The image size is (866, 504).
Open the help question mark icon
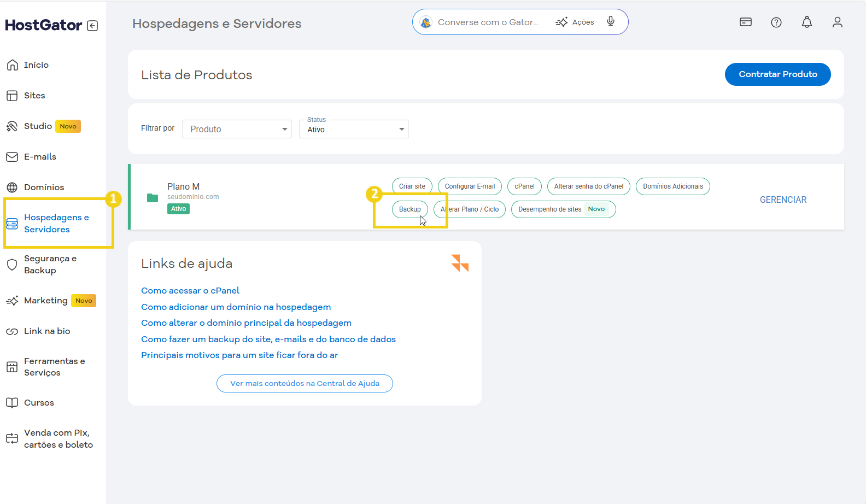(776, 22)
